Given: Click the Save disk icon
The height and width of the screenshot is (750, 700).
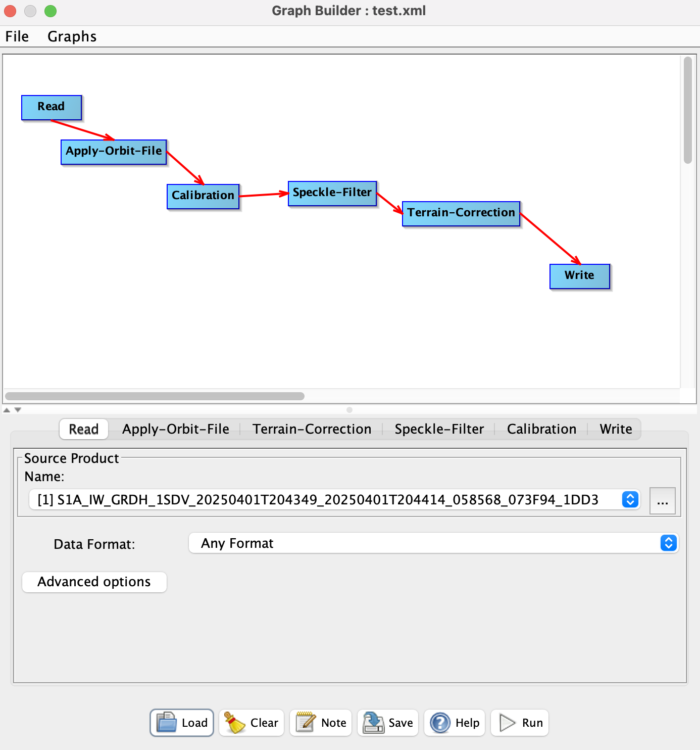Looking at the screenshot, I should click(x=374, y=723).
